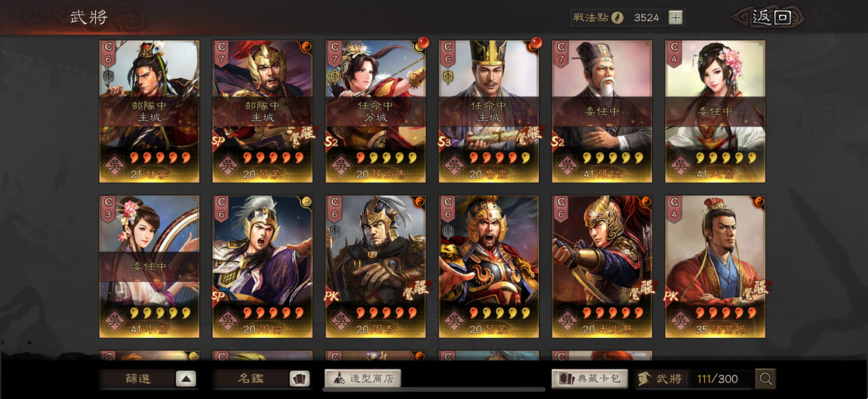Select the 孫尚香 general card
Viewport: 868px width, 399px height.
pos(375,111)
